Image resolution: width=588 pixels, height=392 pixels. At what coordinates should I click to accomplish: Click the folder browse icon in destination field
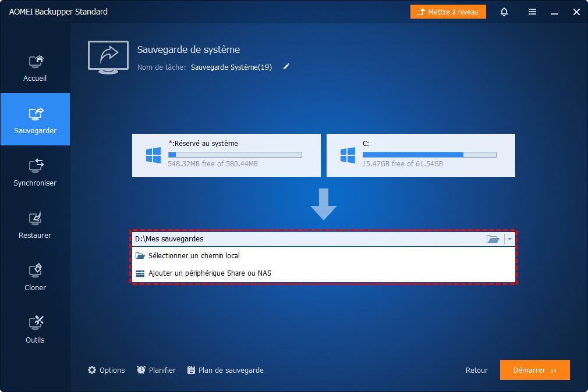click(x=493, y=239)
